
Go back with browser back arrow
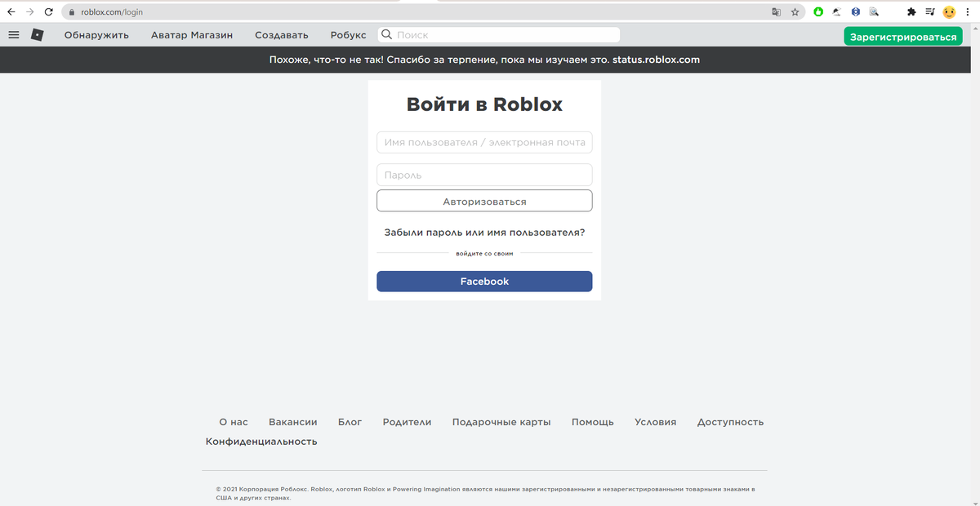point(11,12)
